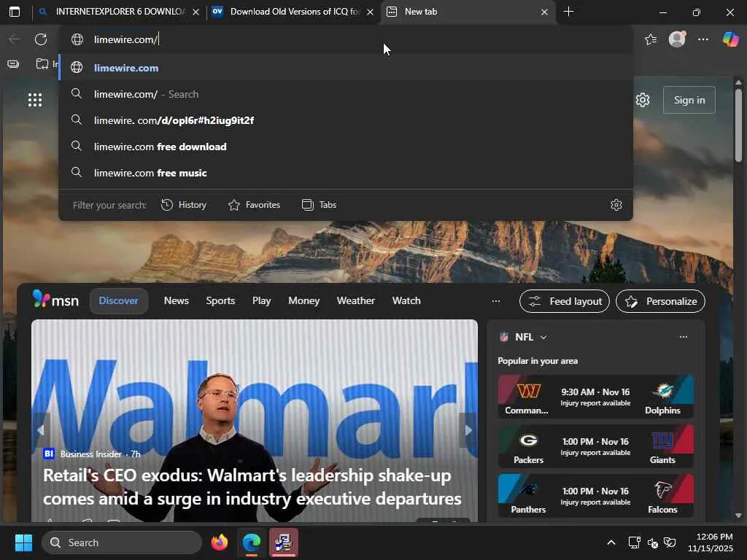Viewport: 747px width, 560px height.
Task: Click the Windows taskbar Search box
Action: [x=122, y=542]
